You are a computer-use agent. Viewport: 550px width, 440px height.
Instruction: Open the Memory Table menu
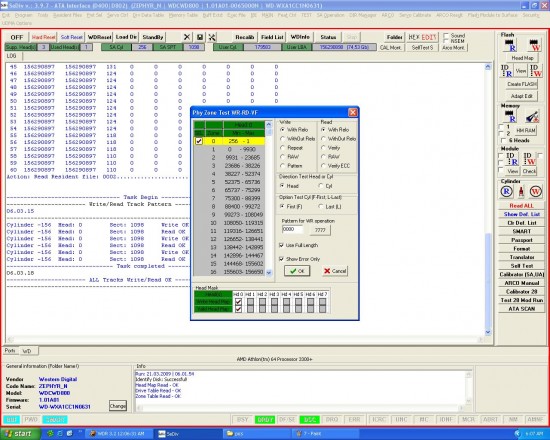[x=183, y=15]
